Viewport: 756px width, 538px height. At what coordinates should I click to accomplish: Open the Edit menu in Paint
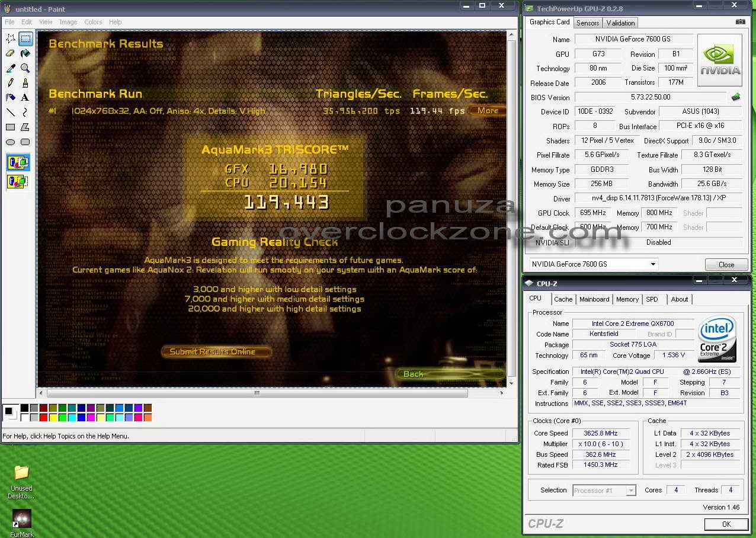click(x=27, y=22)
